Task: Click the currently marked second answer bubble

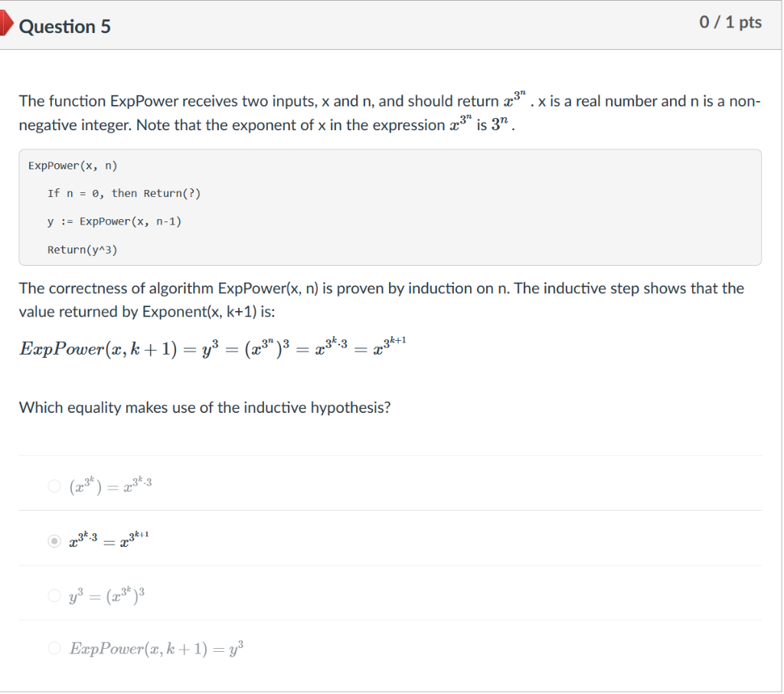Action: click(54, 539)
